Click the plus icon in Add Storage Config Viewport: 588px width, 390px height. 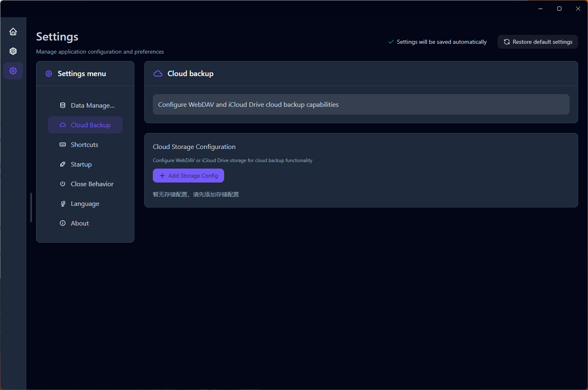point(161,176)
